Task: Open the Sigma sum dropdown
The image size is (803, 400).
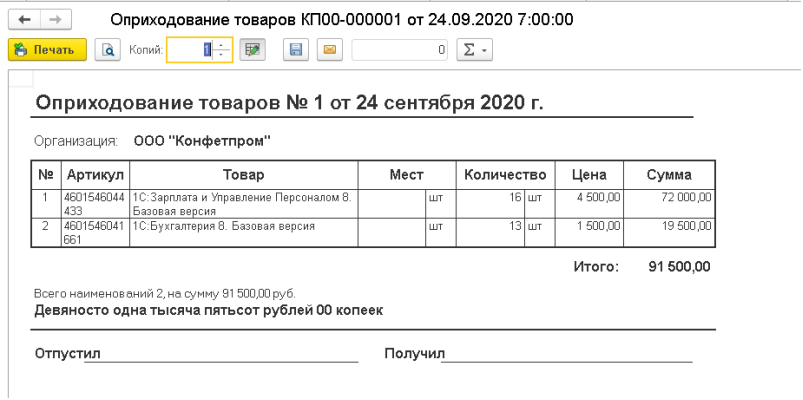Action: click(474, 50)
